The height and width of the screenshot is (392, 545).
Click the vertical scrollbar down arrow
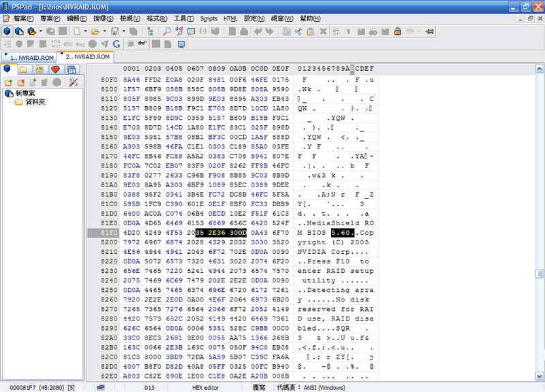tap(540, 374)
